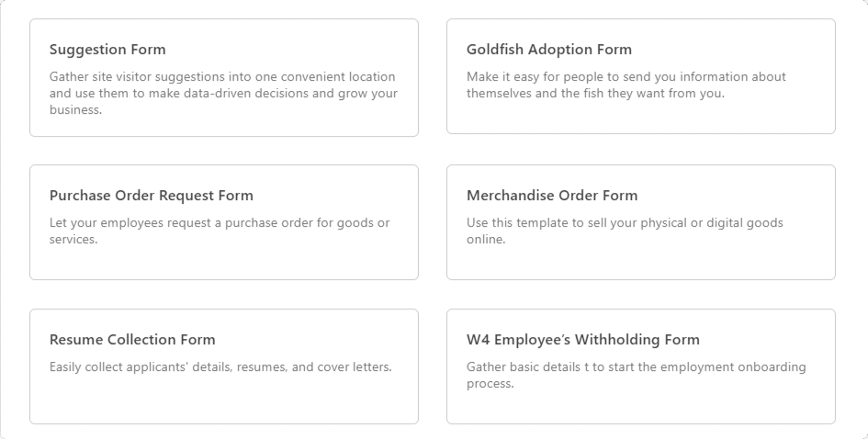Screen dimensions: 868x439
Task: Click the text about employees requesting purchase orders
Action: pyautogui.click(x=220, y=231)
